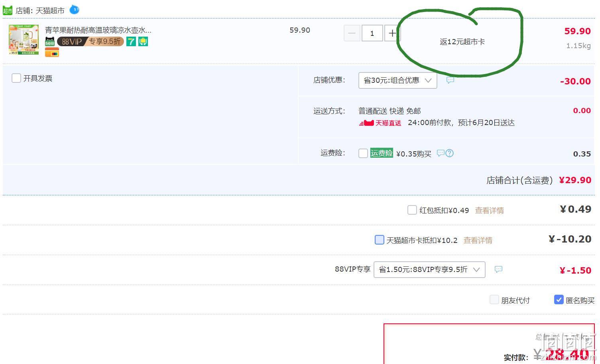600x364 pixels.
Task: Click the question mark help icon for 运费险
Action: coord(449,153)
